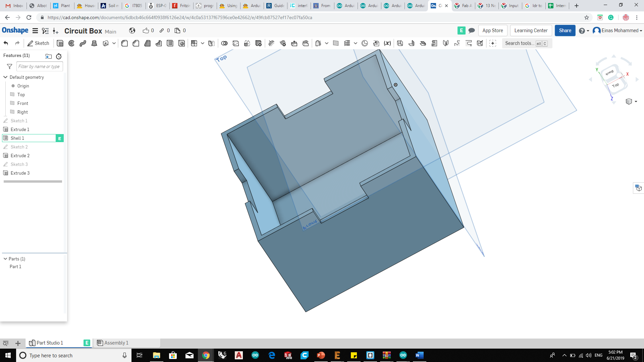The height and width of the screenshot is (362, 644).
Task: Click the Helix tool icon
Action: pyautogui.click(x=347, y=43)
